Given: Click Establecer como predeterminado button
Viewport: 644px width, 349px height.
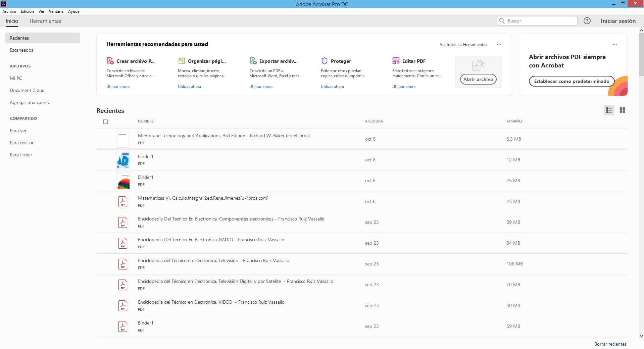Looking at the screenshot, I should (571, 81).
